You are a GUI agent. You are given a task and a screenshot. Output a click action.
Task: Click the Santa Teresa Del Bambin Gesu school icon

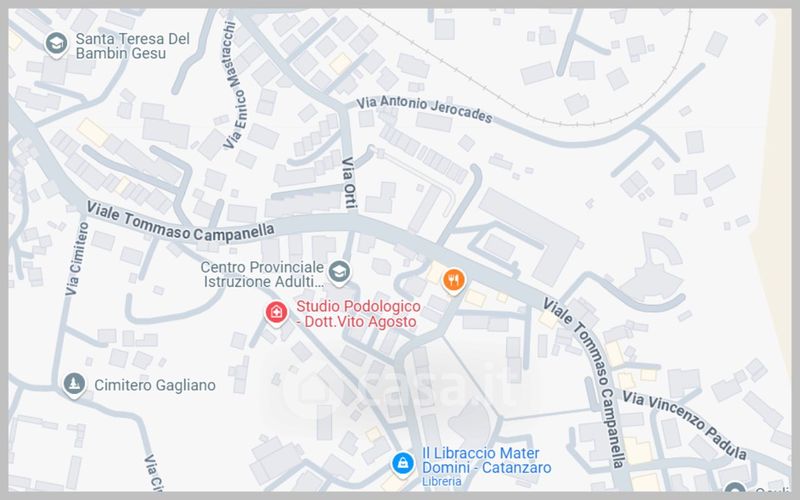pyautogui.click(x=56, y=44)
